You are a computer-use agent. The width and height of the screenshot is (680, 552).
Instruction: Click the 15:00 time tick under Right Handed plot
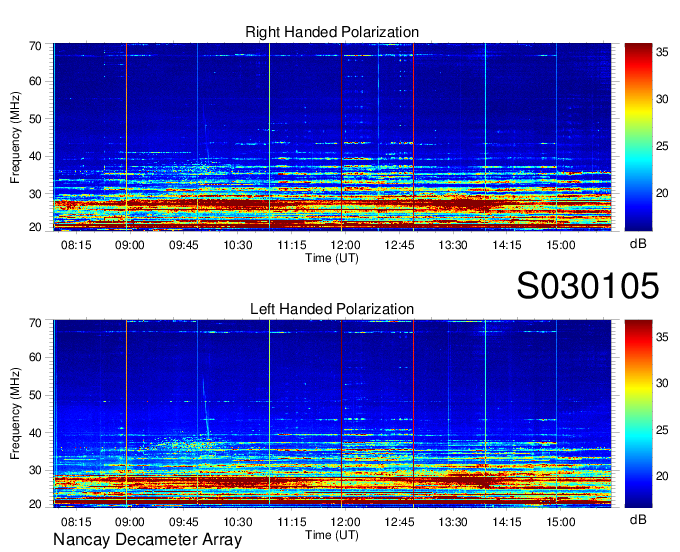coord(560,245)
